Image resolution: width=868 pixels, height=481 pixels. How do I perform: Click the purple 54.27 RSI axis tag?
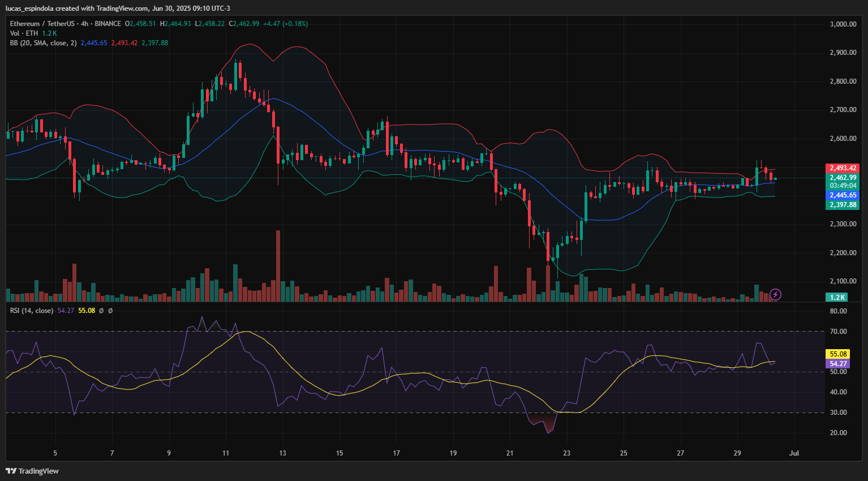[x=838, y=364]
